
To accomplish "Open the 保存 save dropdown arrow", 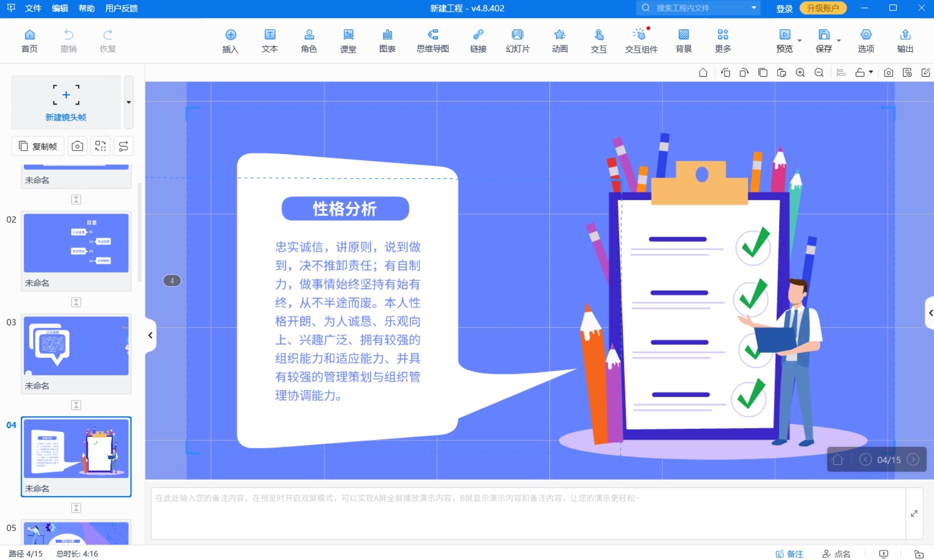I will 839,41.
